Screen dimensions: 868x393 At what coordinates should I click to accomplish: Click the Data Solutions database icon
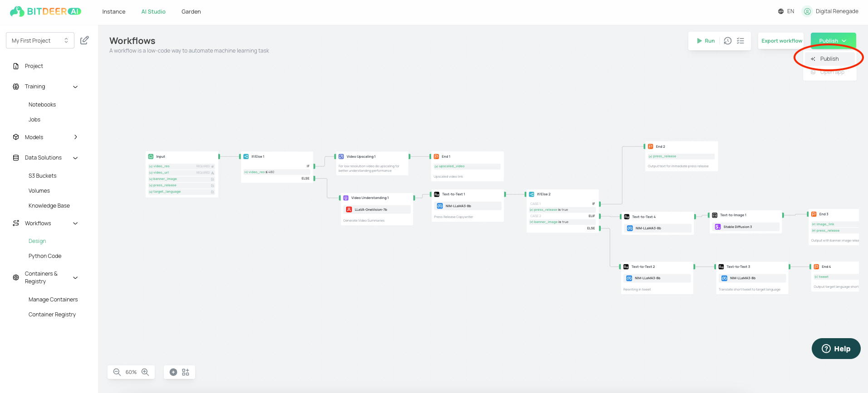tap(16, 158)
